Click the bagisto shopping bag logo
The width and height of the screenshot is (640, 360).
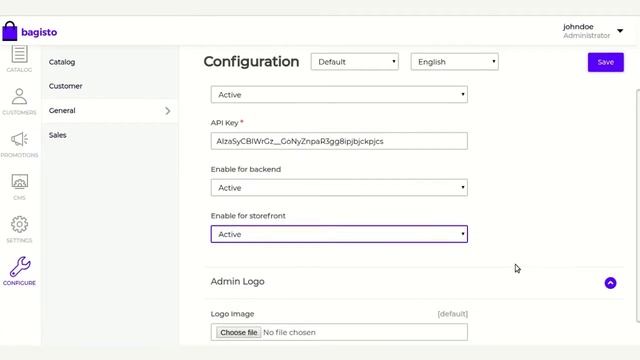coord(10,31)
